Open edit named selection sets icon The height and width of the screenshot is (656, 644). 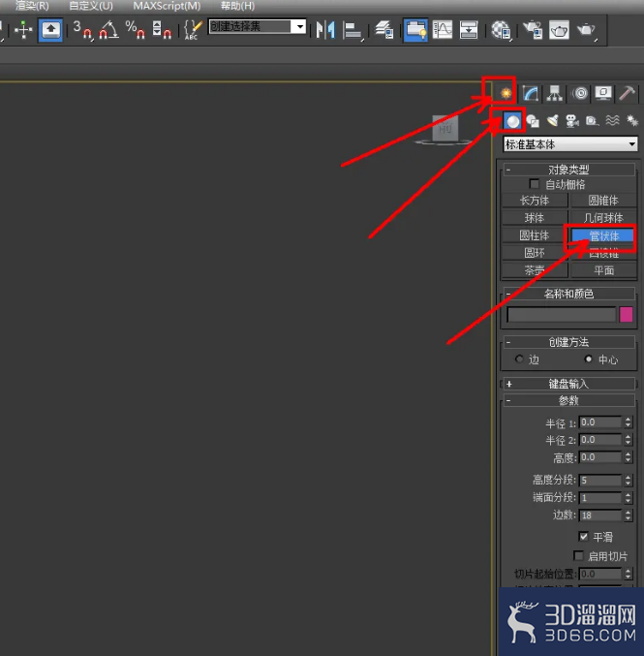(193, 30)
